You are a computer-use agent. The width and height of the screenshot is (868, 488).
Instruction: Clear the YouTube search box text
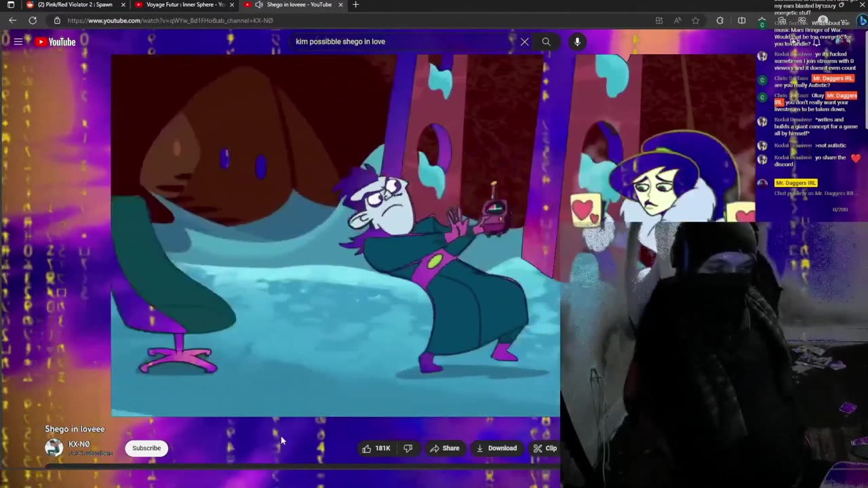point(524,42)
